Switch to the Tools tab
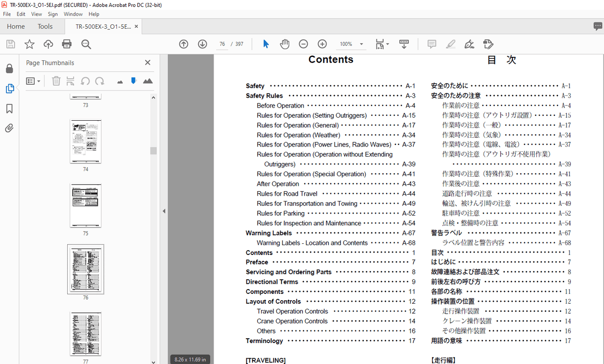This screenshot has width=604, height=364. point(45,26)
